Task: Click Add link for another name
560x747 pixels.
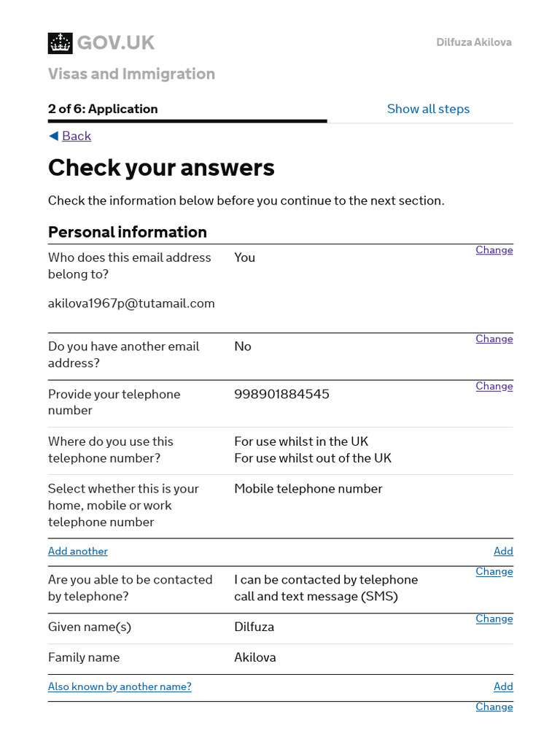Action: pos(503,686)
